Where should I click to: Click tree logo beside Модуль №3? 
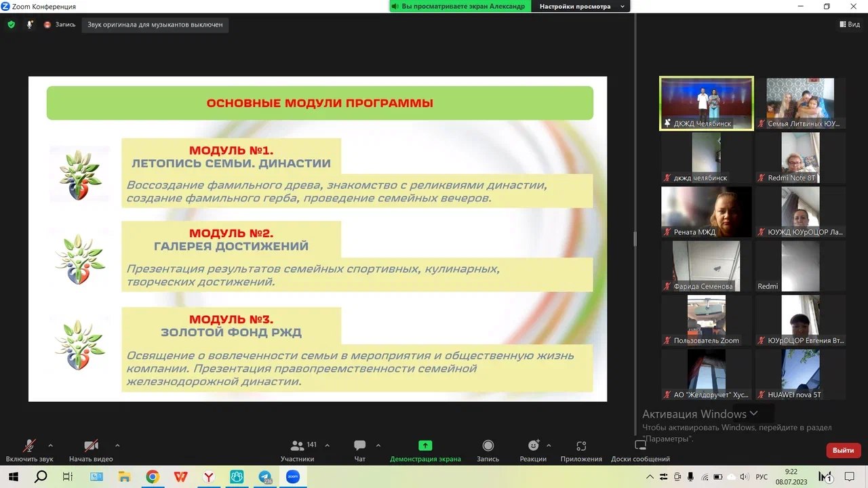coord(79,344)
